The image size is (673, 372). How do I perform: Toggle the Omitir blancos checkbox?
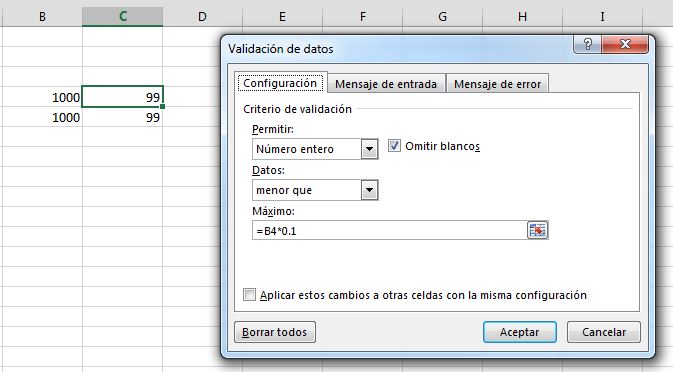tap(394, 146)
